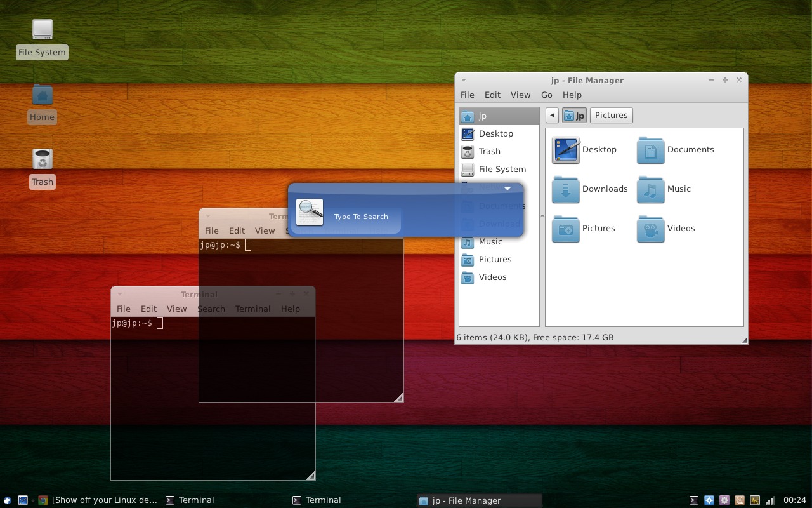Select the Desktop folder in the main pane

click(x=584, y=150)
